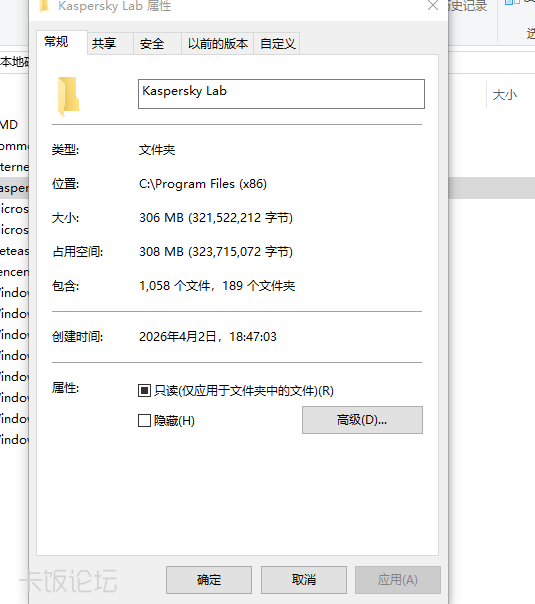
Task: Click the size value 306 MB
Action: coord(216,218)
